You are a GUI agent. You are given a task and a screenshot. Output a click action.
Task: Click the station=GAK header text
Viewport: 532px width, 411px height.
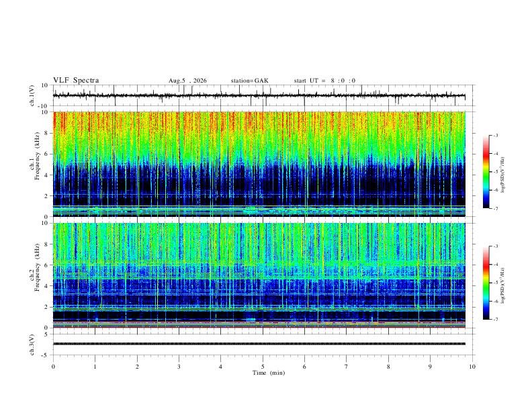click(249, 81)
